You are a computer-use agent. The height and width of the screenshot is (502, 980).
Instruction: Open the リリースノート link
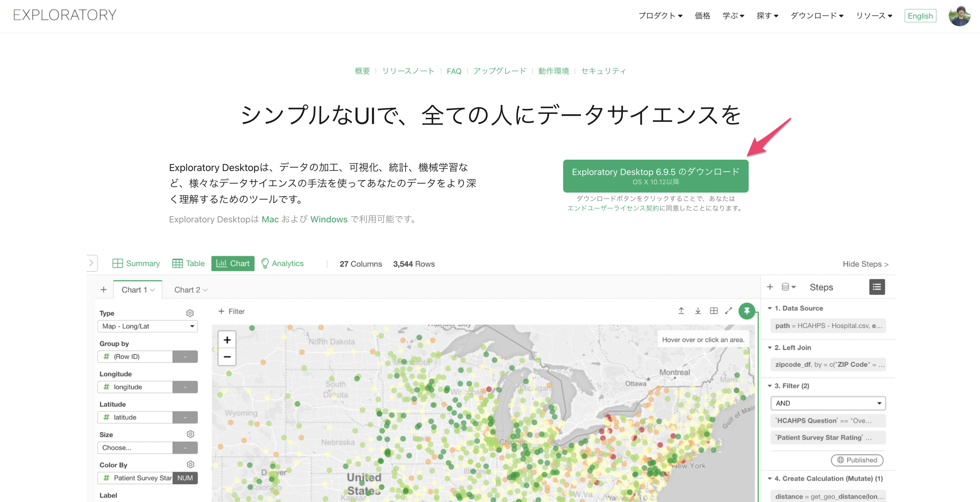408,71
